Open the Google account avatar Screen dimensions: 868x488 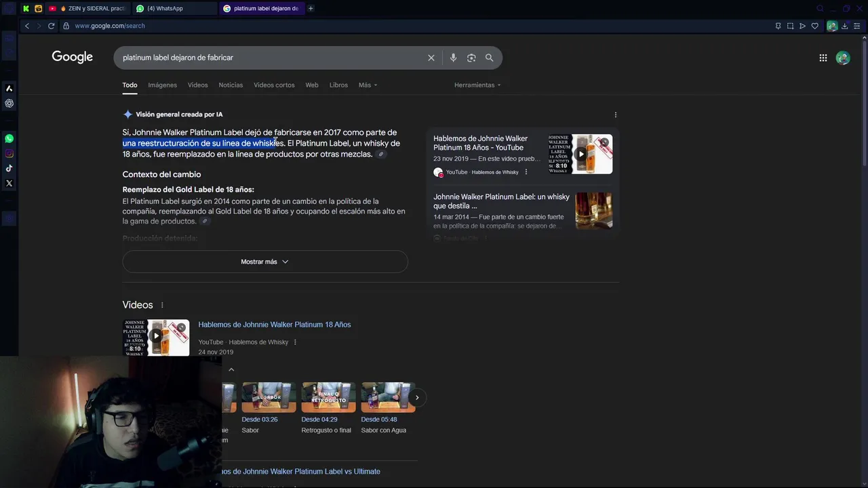coord(843,58)
